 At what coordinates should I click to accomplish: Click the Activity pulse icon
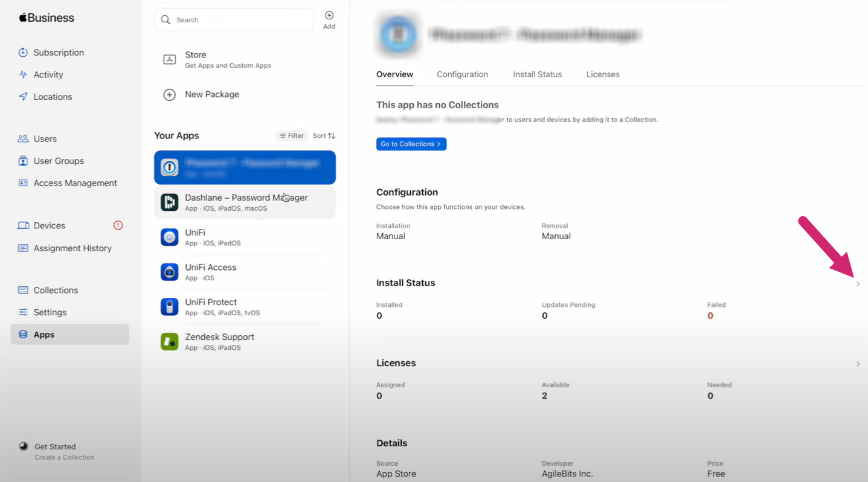coord(23,75)
